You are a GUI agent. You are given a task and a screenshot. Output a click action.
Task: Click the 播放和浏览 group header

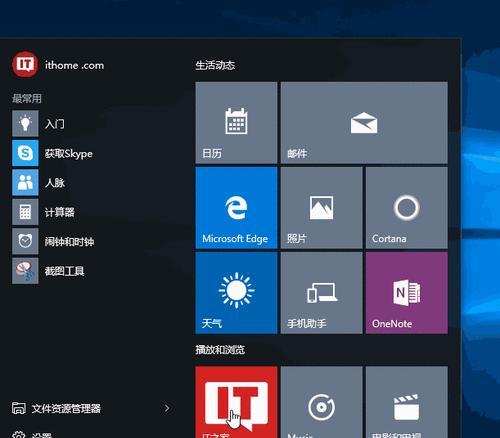pyautogui.click(x=220, y=350)
